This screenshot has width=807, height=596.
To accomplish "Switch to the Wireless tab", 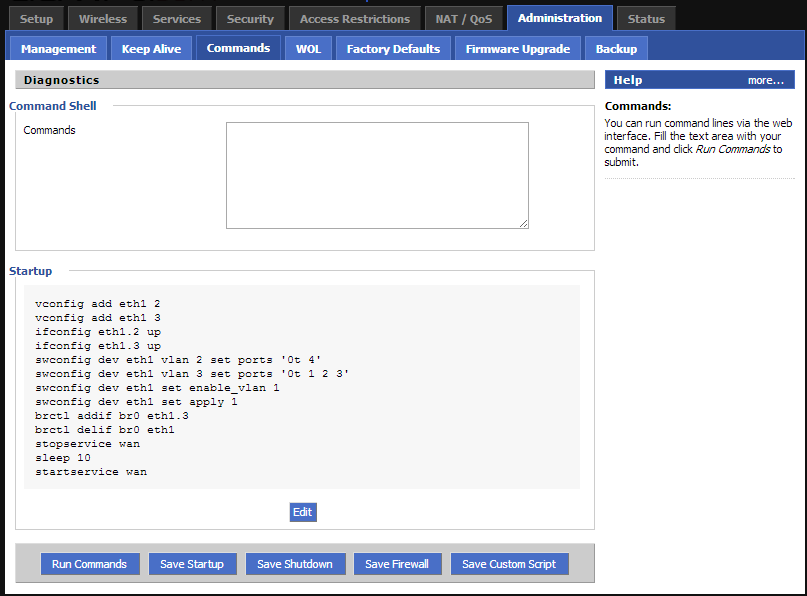I will 103,19.
